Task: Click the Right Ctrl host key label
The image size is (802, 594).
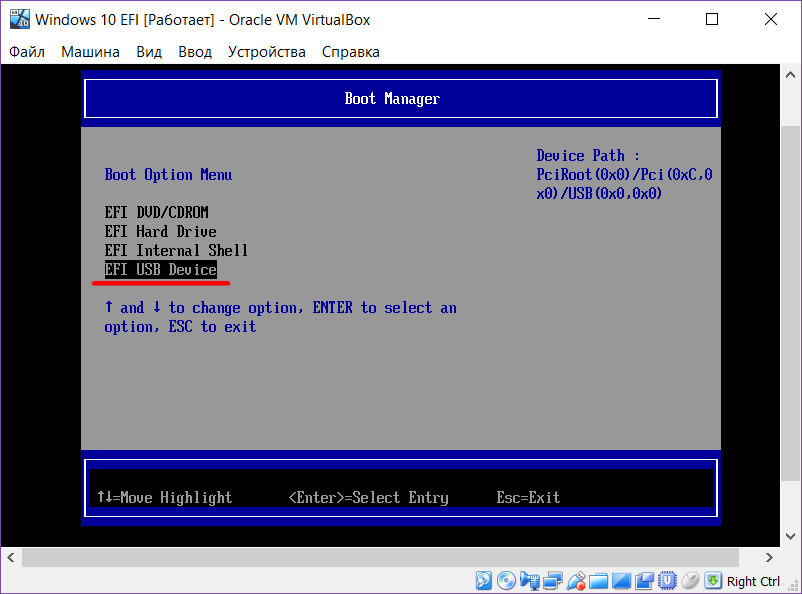Action: point(753,582)
